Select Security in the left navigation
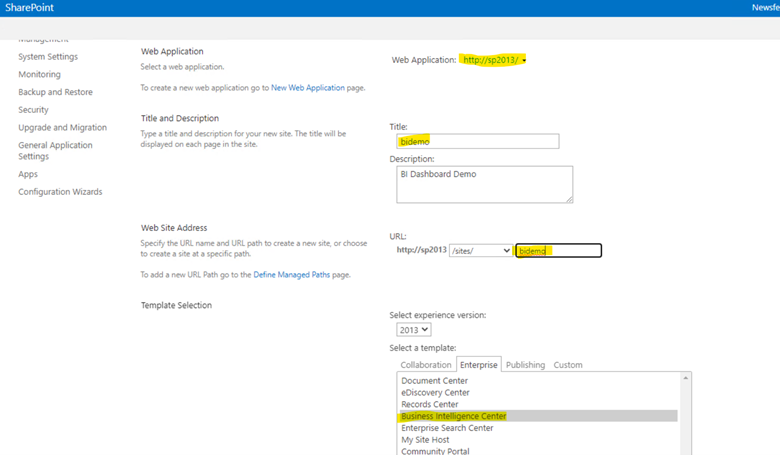780x455 pixels. [33, 110]
